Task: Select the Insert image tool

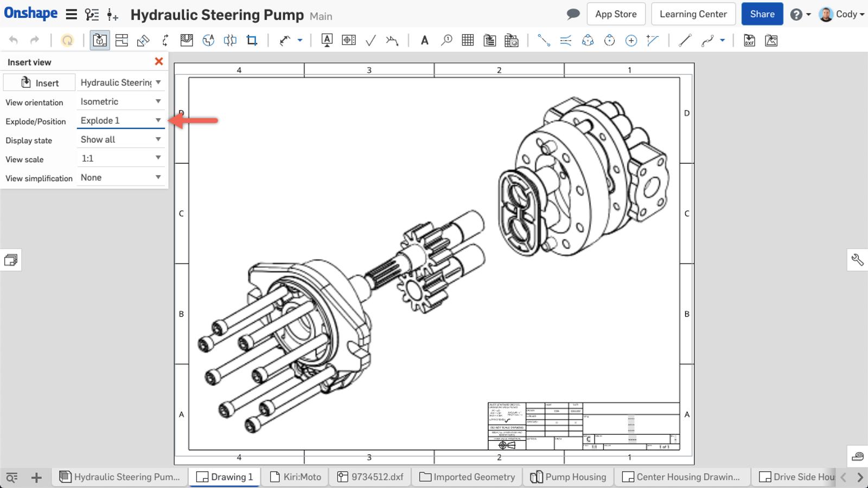Action: point(771,40)
